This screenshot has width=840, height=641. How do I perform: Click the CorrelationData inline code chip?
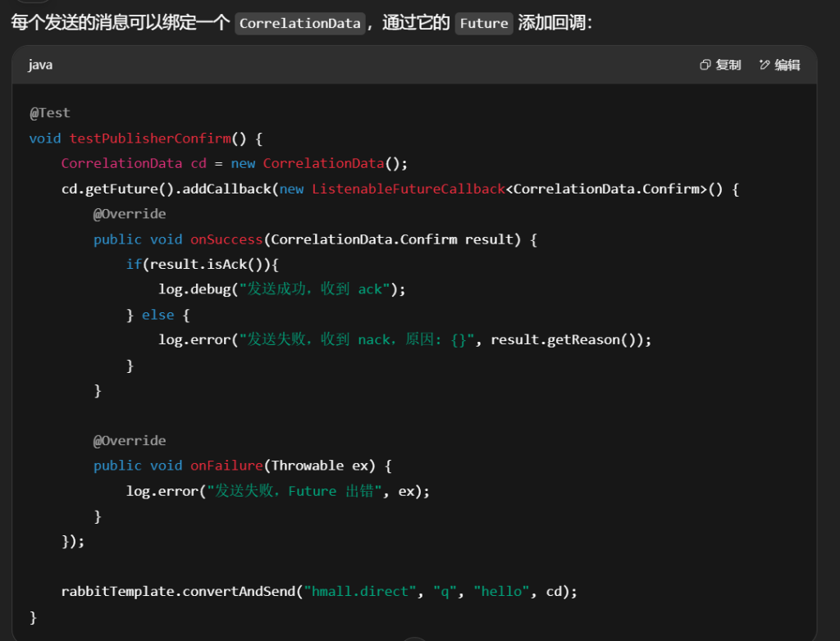(300, 23)
